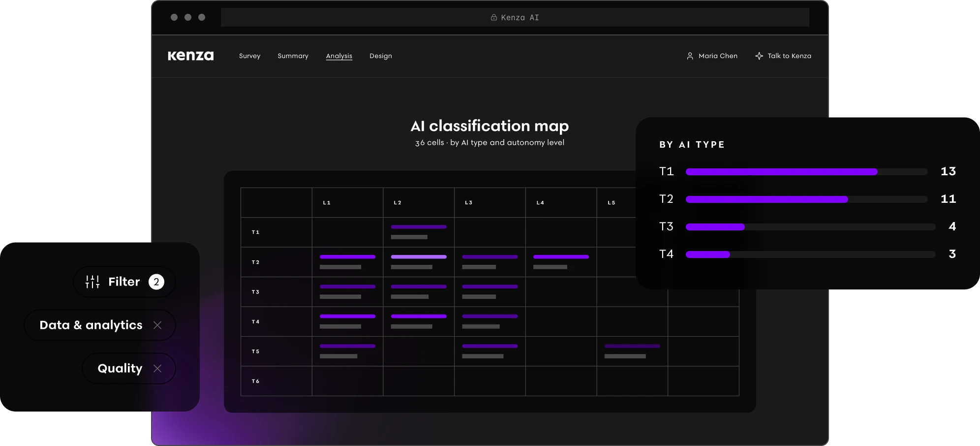Click the T3 row header in the map
This screenshot has height=446, width=980.
pyautogui.click(x=276, y=292)
